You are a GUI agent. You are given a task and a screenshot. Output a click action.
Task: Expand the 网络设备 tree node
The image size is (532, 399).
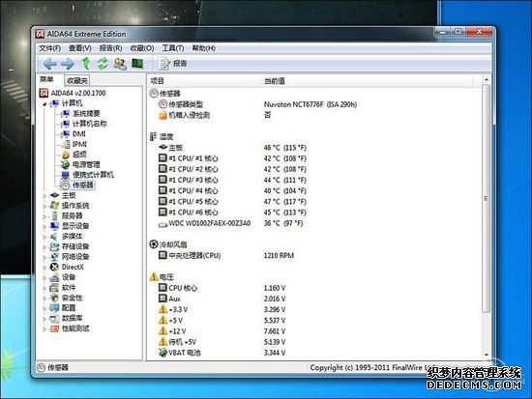pyautogui.click(x=44, y=257)
